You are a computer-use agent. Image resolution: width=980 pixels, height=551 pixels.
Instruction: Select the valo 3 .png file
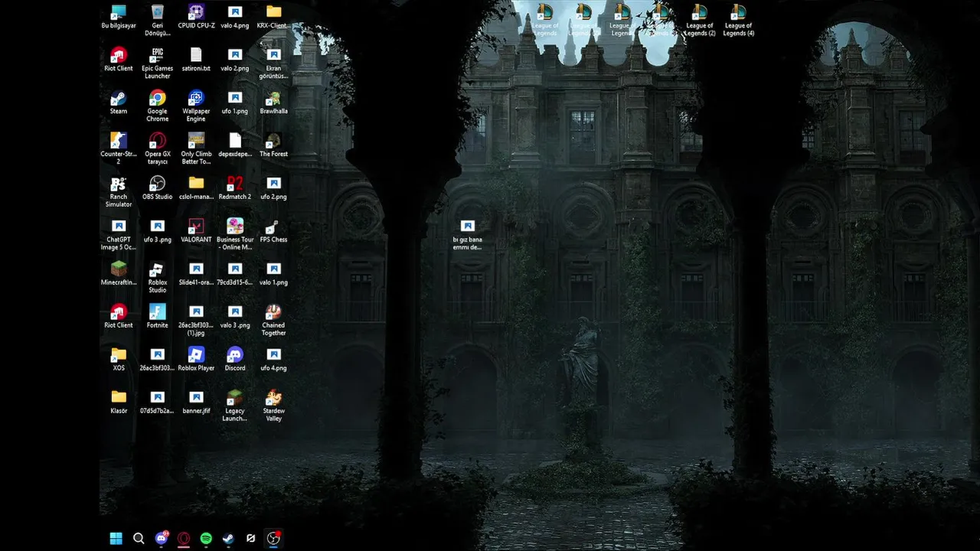point(235,317)
